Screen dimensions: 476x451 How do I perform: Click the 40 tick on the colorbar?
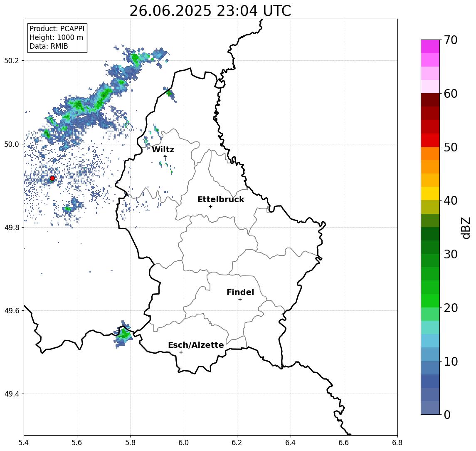[x=451, y=201]
